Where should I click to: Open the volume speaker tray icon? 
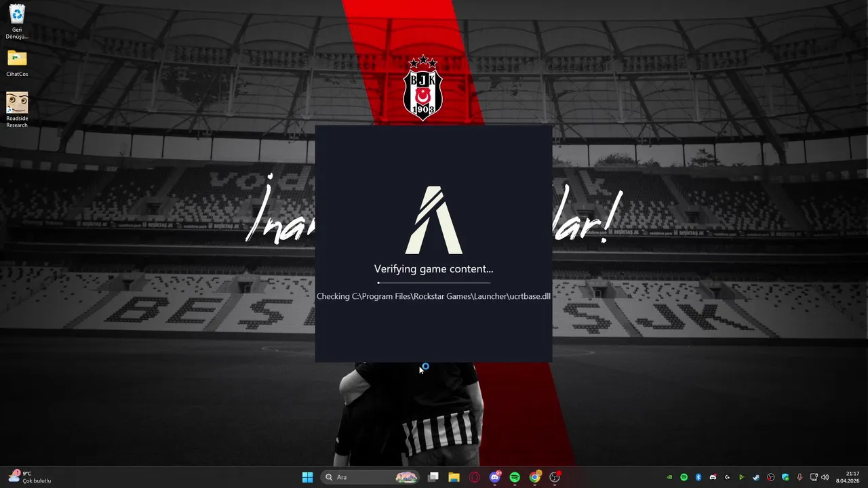pos(825,477)
